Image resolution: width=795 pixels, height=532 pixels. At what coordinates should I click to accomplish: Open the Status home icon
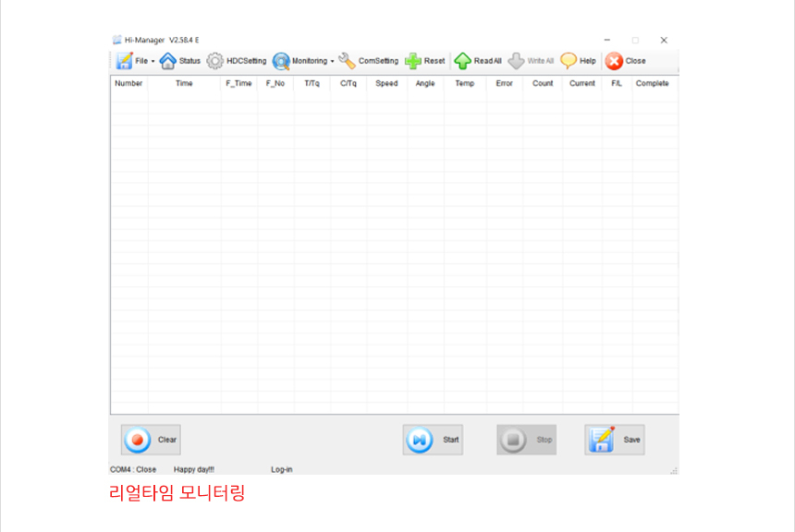(x=168, y=61)
